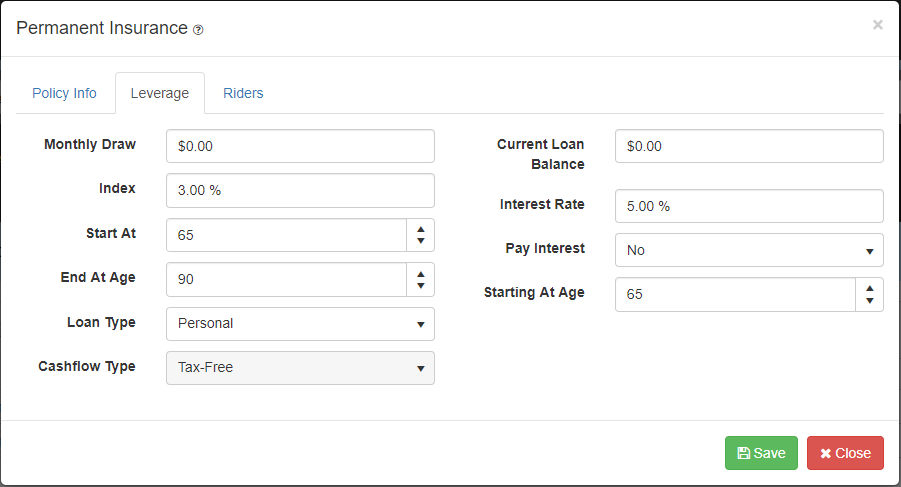Save the insurance settings
The image size is (901, 487).
click(x=761, y=453)
